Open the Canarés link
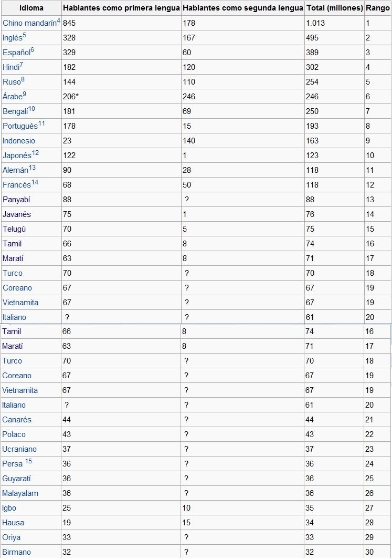Image resolution: width=392 pixels, height=560 pixels. (17, 420)
